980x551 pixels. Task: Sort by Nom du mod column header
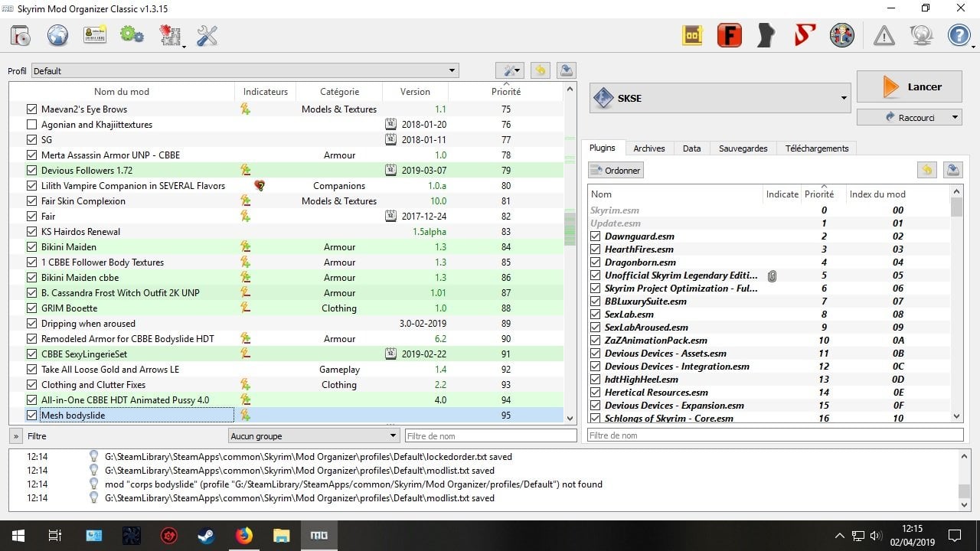122,91
